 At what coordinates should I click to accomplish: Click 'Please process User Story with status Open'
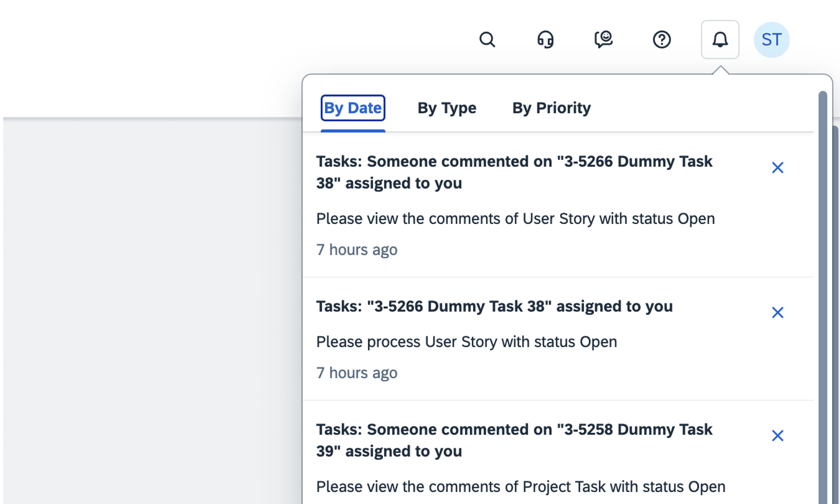click(466, 342)
